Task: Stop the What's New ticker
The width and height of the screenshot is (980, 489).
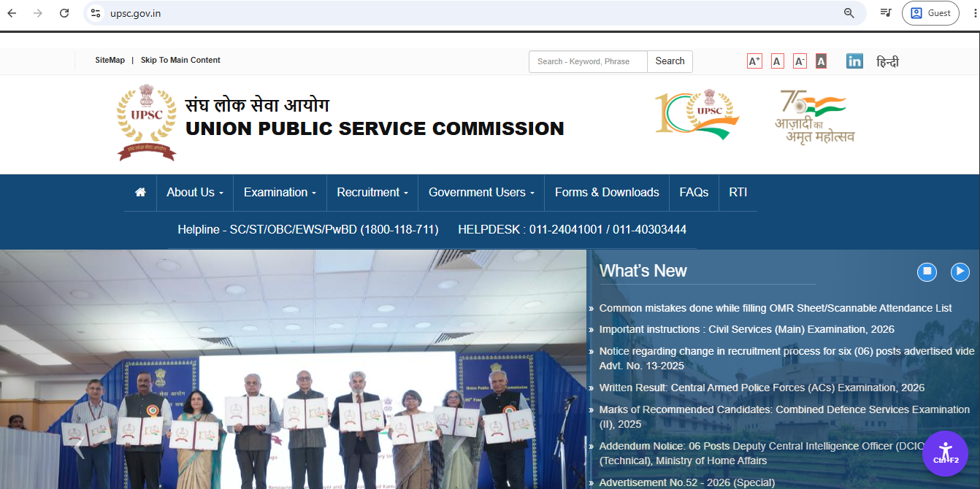Action: point(927,272)
